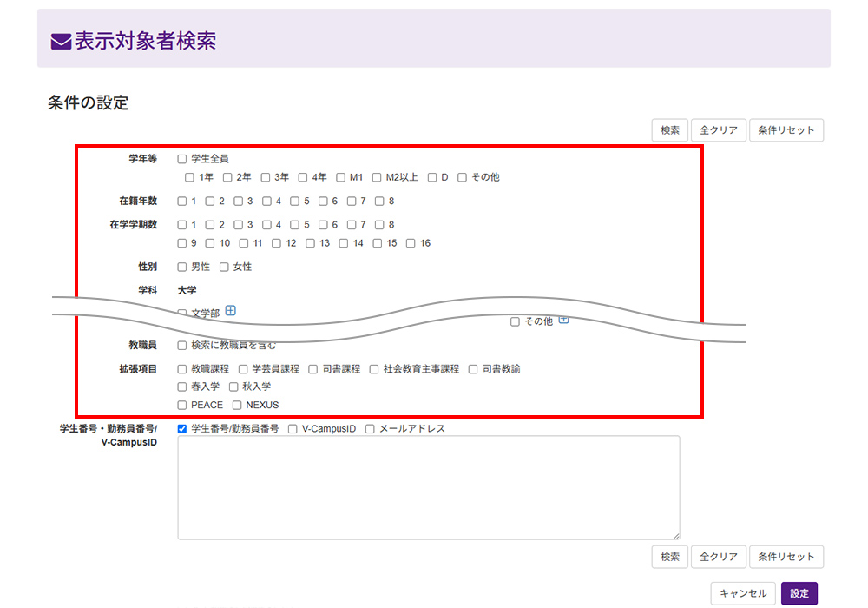Click the purple 設定 button
Image resolution: width=868 pixels, height=608 pixels.
[x=799, y=593]
